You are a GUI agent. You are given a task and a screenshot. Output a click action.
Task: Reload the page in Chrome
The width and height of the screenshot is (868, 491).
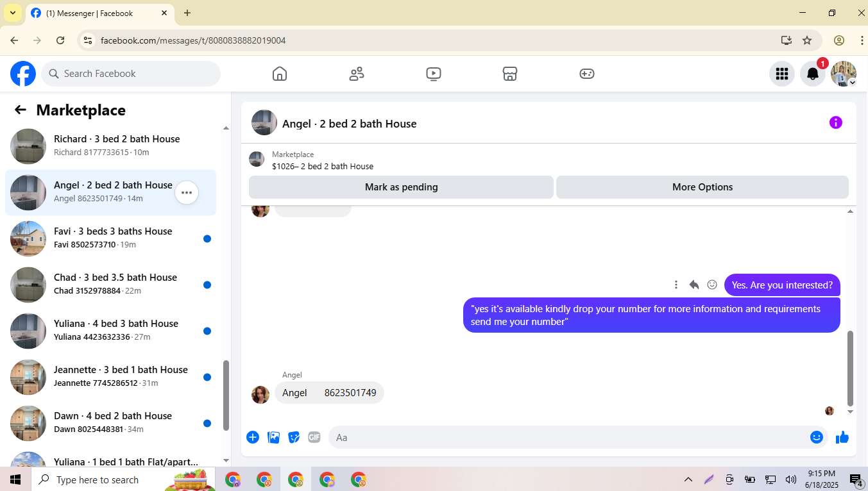60,40
